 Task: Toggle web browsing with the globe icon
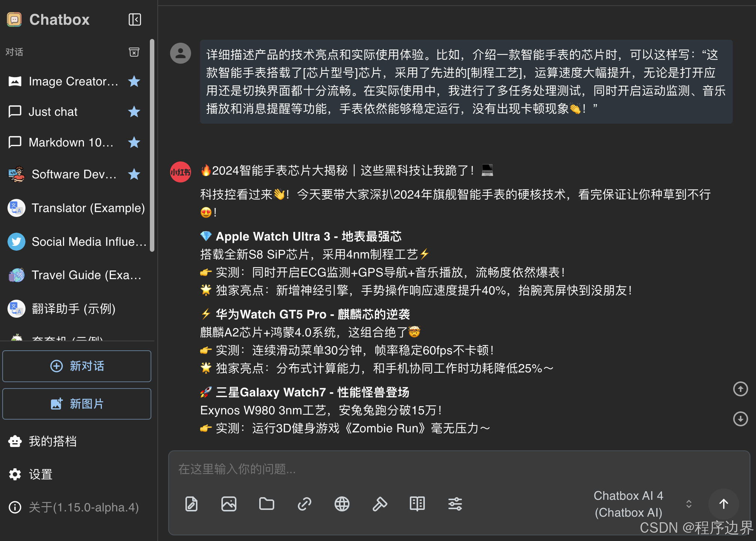click(342, 504)
